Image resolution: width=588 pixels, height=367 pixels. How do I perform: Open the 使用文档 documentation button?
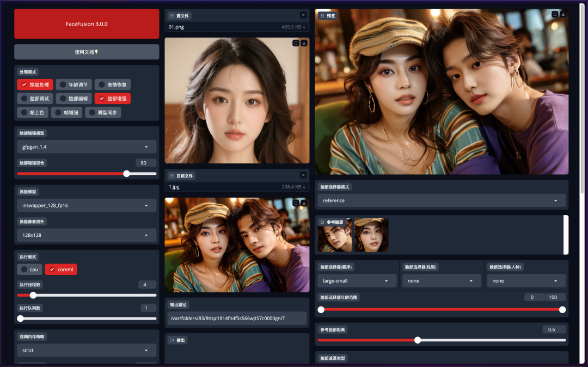(87, 52)
